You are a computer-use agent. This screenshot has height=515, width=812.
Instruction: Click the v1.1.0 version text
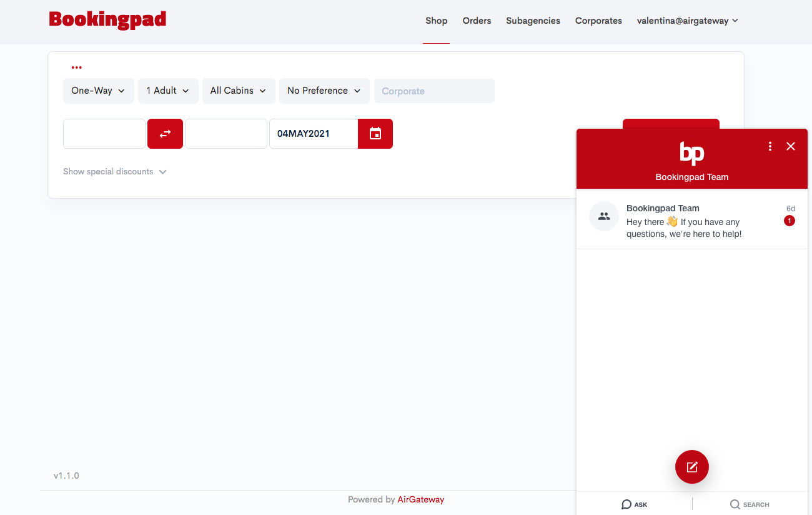coord(66,476)
